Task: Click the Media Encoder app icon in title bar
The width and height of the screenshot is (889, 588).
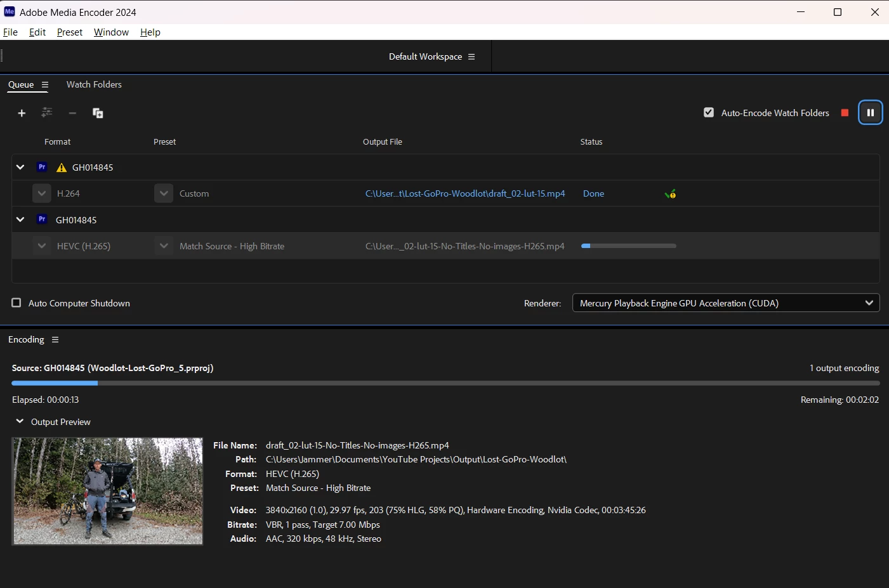Action: point(10,11)
